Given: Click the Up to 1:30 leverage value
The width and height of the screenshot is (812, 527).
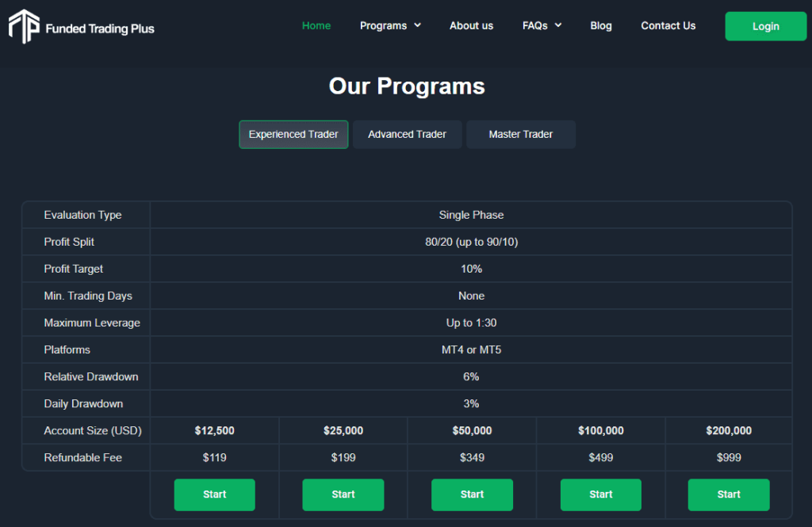Looking at the screenshot, I should pos(471,323).
